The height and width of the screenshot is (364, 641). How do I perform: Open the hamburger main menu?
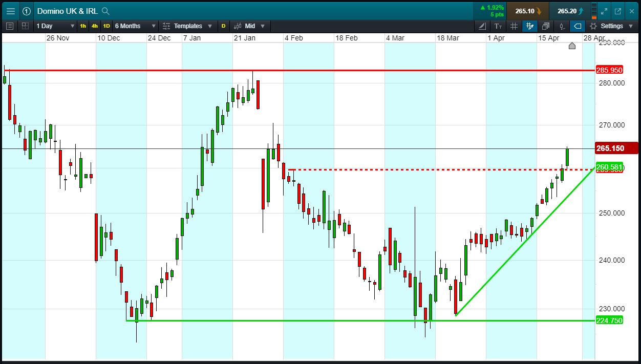[x=10, y=11]
